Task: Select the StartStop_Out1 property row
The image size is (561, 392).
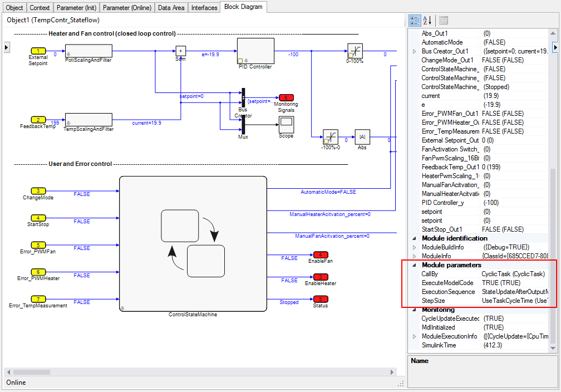Action: [x=484, y=229]
